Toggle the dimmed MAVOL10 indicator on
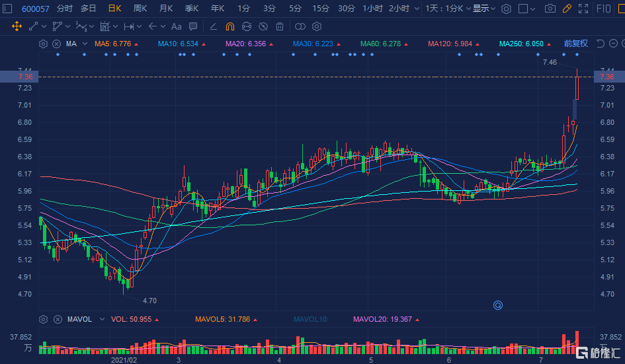 pyautogui.click(x=310, y=319)
